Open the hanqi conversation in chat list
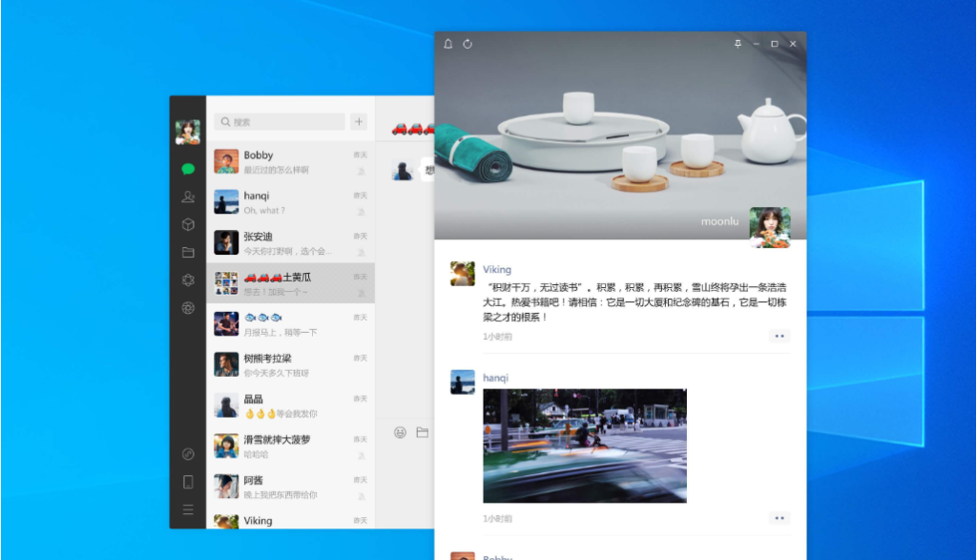This screenshot has width=977, height=560. 290,202
